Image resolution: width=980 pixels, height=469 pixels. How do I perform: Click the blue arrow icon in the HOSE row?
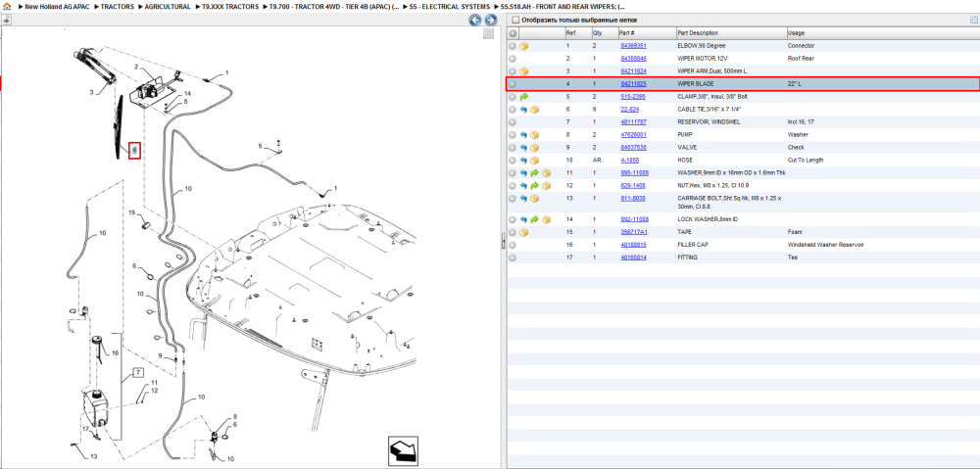(x=523, y=161)
